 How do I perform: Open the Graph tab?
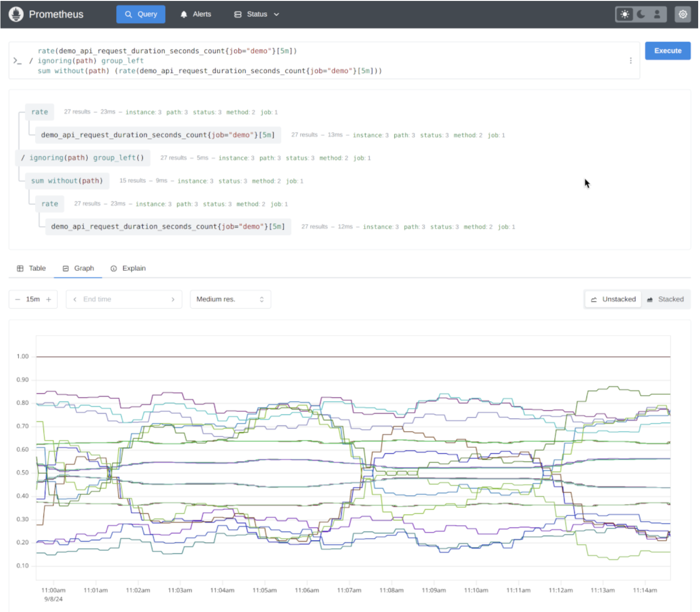[78, 268]
